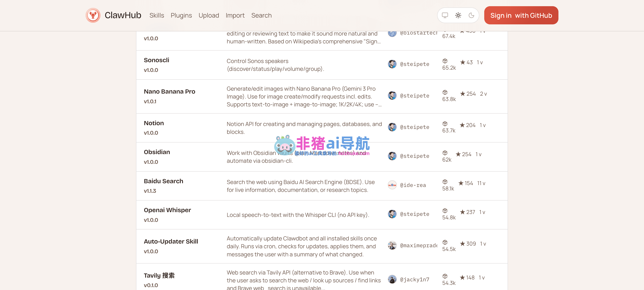The height and width of the screenshot is (290, 644).
Task: Click the Baidu avatar for @ide-rea
Action: (392, 185)
